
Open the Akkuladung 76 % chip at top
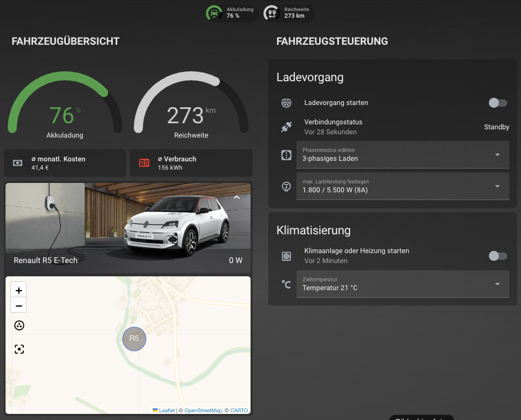click(x=232, y=13)
